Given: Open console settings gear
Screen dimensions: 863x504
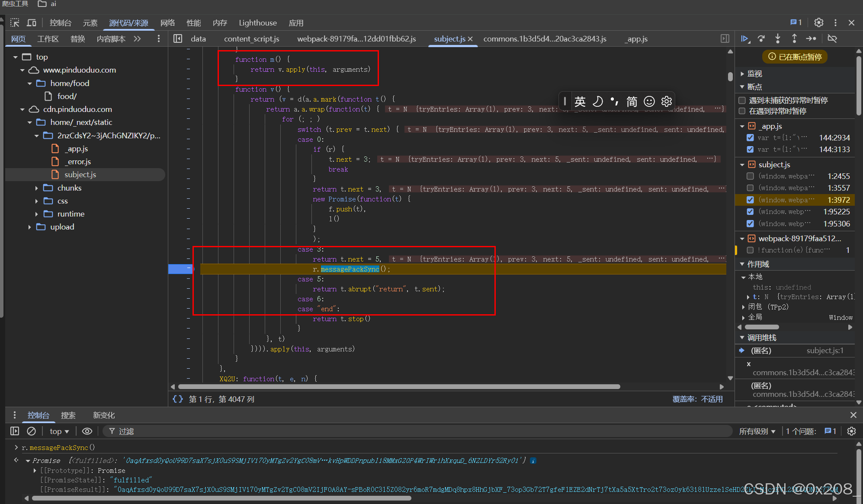Looking at the screenshot, I should click(x=851, y=431).
